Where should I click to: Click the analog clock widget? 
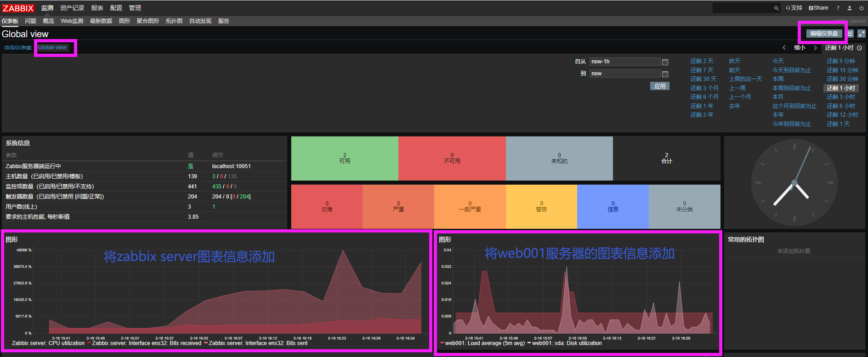click(794, 182)
